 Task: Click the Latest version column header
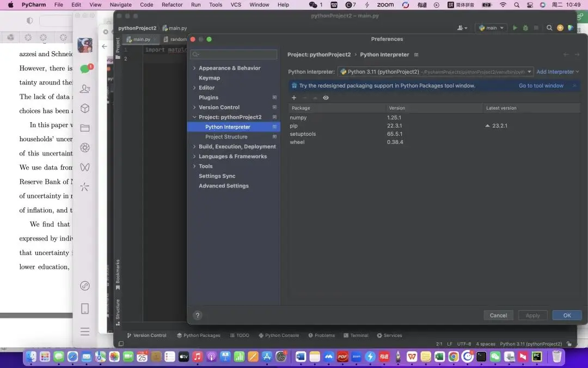point(531,108)
